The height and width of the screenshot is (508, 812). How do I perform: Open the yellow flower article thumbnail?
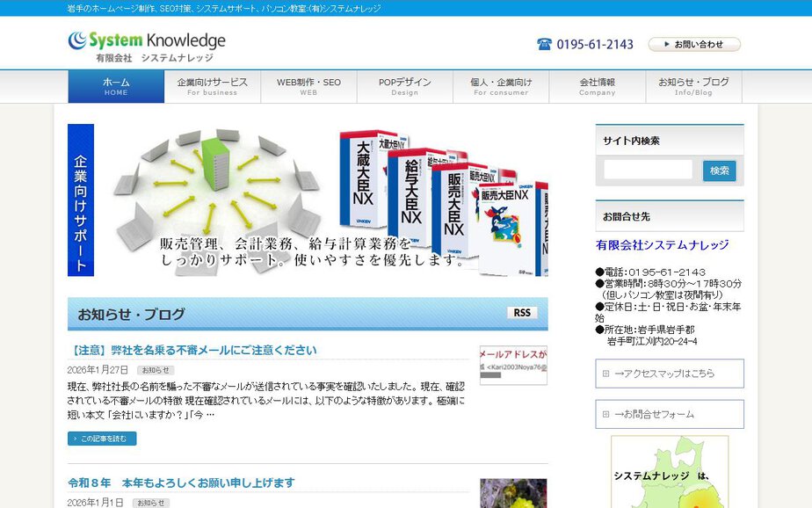coord(513,493)
